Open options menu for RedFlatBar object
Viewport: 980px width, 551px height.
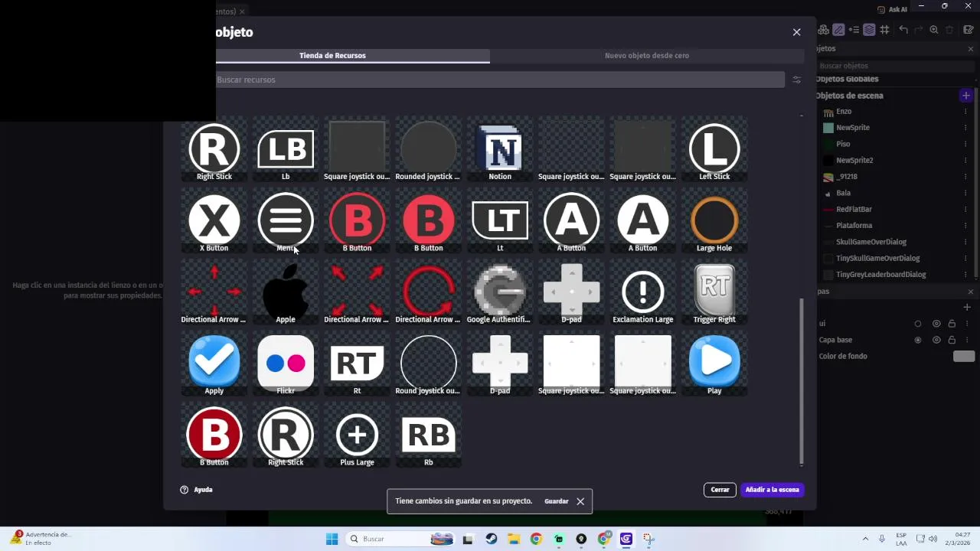click(965, 209)
